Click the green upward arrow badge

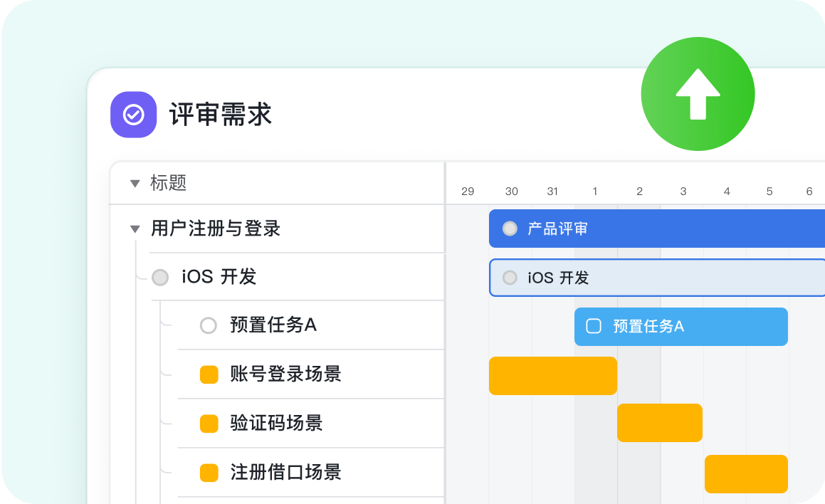coord(698,94)
